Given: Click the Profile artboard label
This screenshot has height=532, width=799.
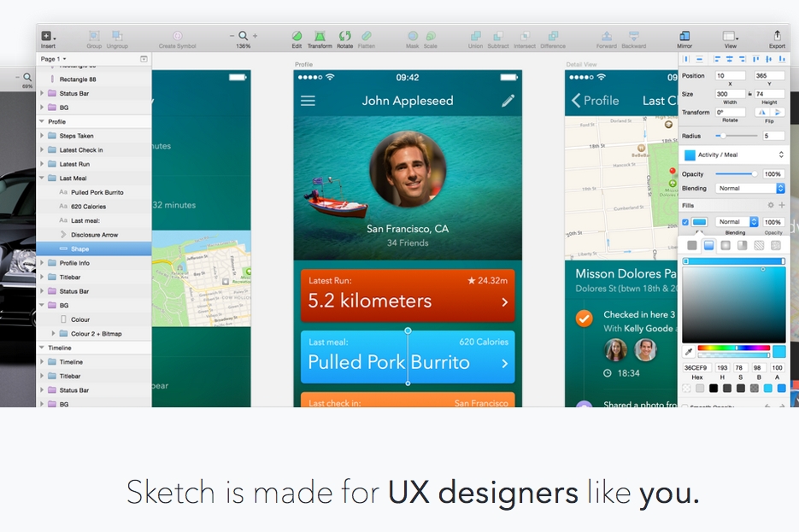Looking at the screenshot, I should [x=303, y=64].
